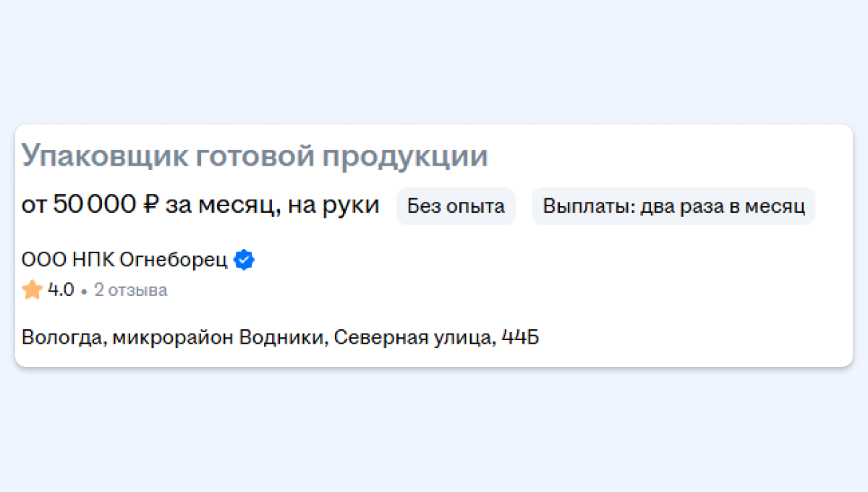This screenshot has height=492, width=868.
Task: Open the ООО НПК Огнеборец company page
Action: coord(124,260)
